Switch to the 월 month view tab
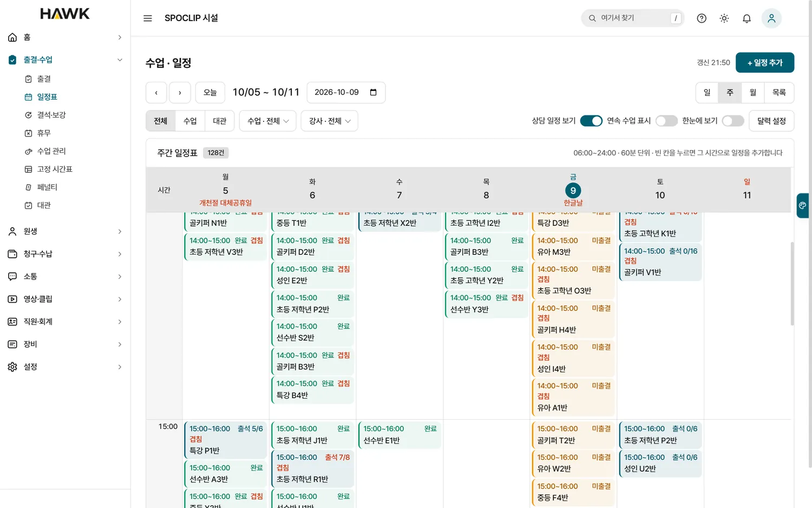Image resolution: width=812 pixels, height=508 pixels. click(753, 93)
